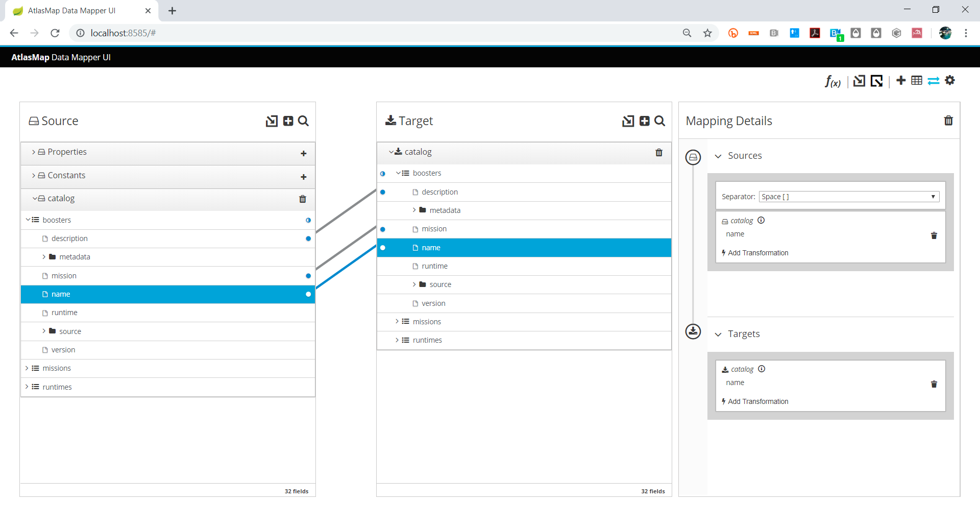Click the indicator dot beside source description

tap(308, 238)
